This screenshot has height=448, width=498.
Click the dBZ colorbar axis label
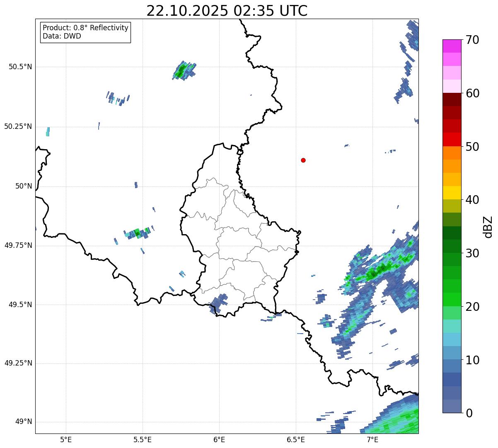(488, 227)
